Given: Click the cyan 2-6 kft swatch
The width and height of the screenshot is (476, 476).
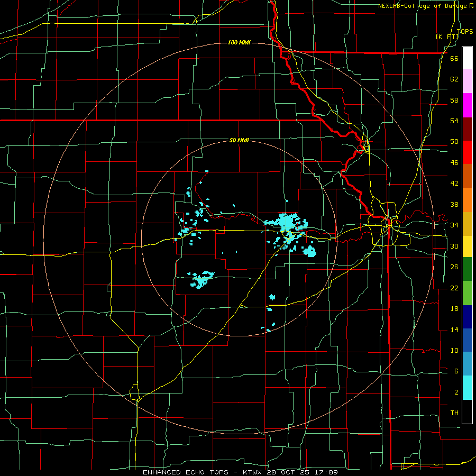Looking at the screenshot, I should point(467,388).
